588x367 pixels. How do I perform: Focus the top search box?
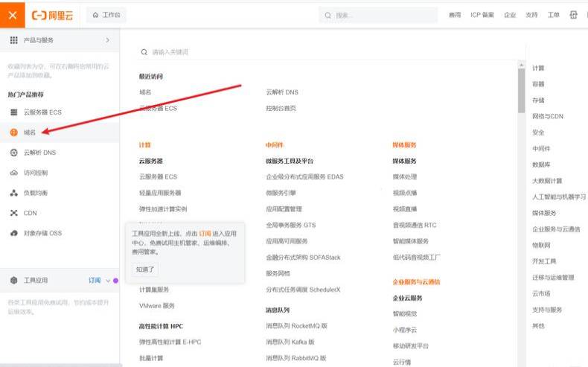click(x=378, y=16)
